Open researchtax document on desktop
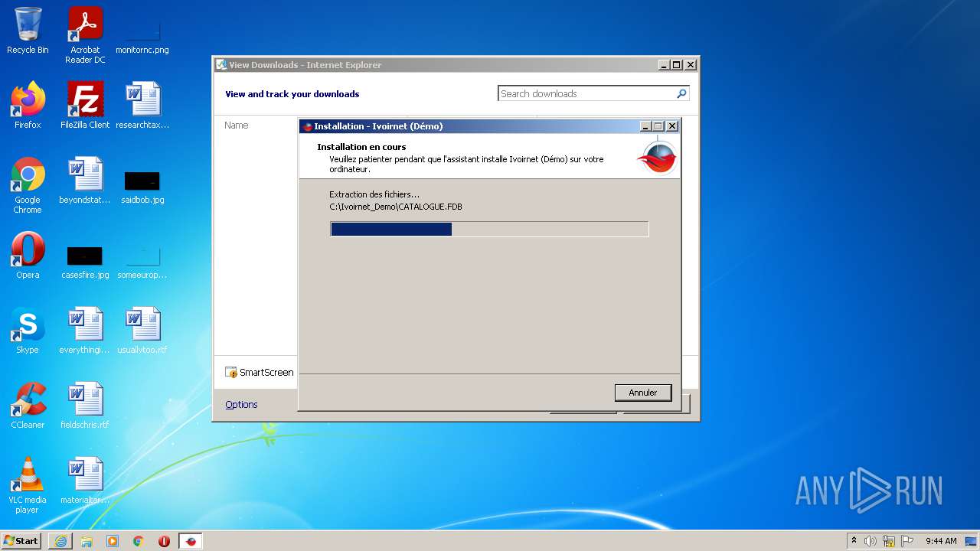This screenshot has width=980, height=551. [x=142, y=106]
